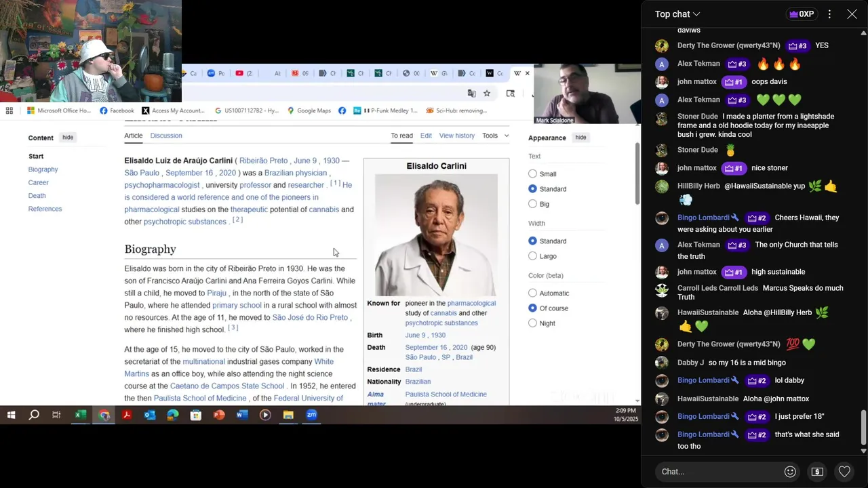Open chat options three-dot menu
This screenshot has width=868, height=488.
pyautogui.click(x=829, y=14)
